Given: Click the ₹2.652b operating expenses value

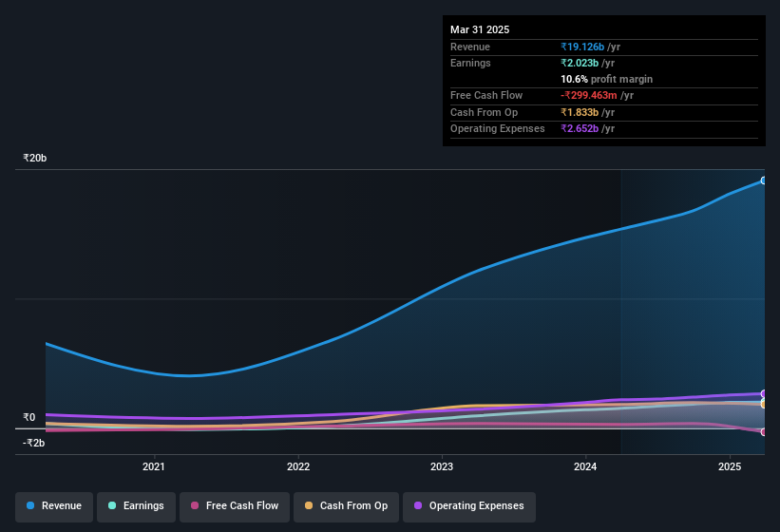Looking at the screenshot, I should pos(580,129).
